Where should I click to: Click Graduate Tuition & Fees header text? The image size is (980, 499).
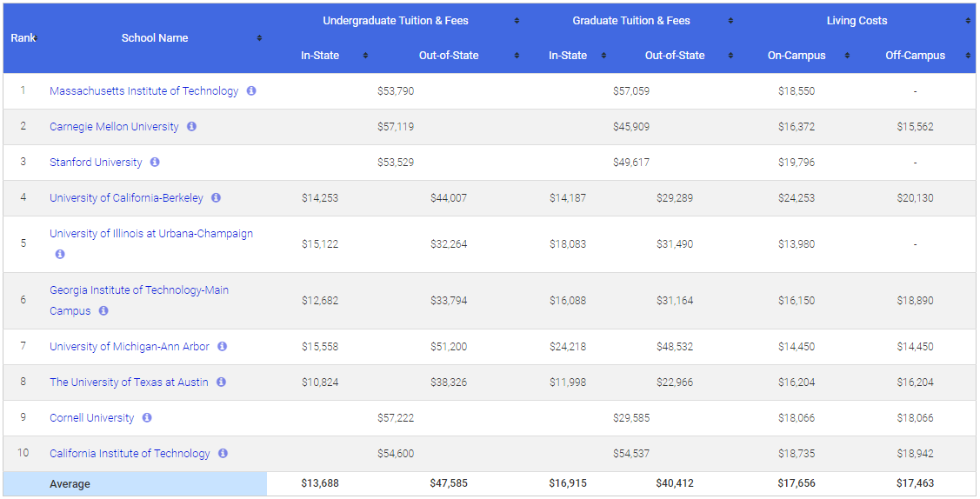pyautogui.click(x=631, y=21)
